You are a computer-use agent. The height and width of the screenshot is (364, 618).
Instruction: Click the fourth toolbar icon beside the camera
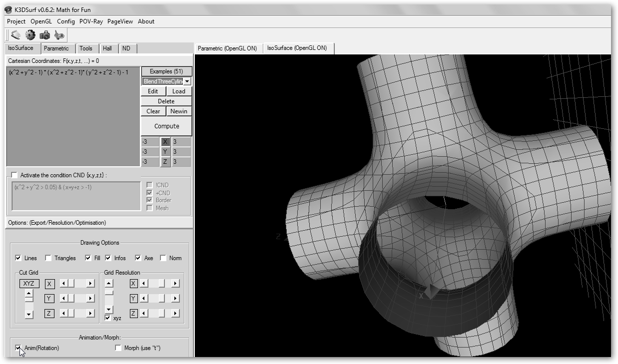(x=59, y=35)
